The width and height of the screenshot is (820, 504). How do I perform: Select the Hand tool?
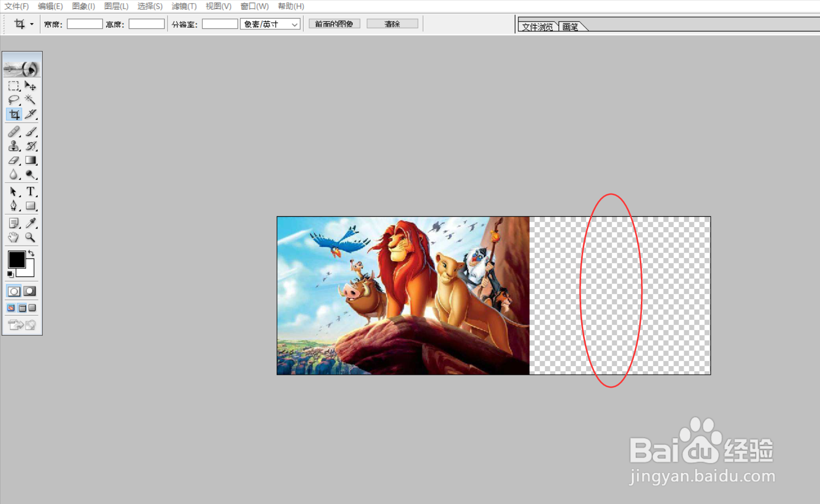14,237
